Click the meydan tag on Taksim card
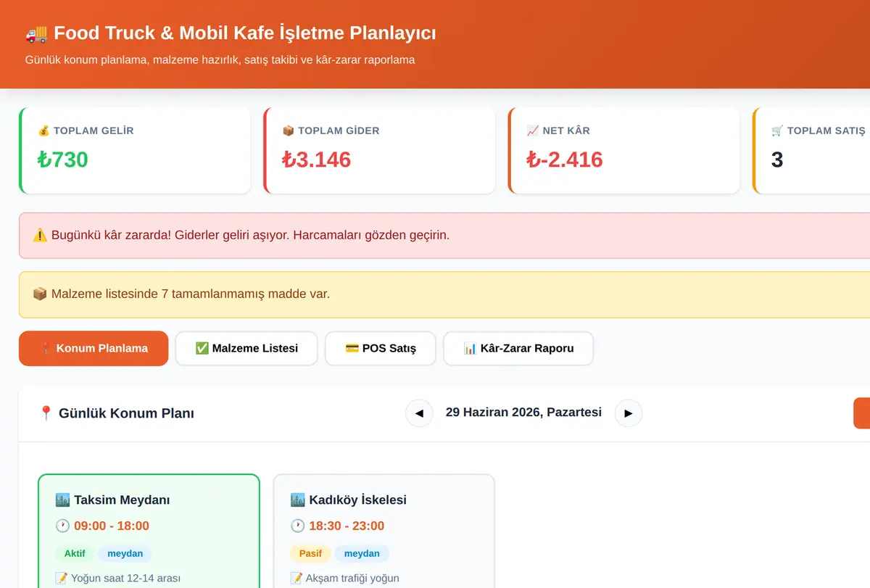The height and width of the screenshot is (588, 870). (x=125, y=553)
